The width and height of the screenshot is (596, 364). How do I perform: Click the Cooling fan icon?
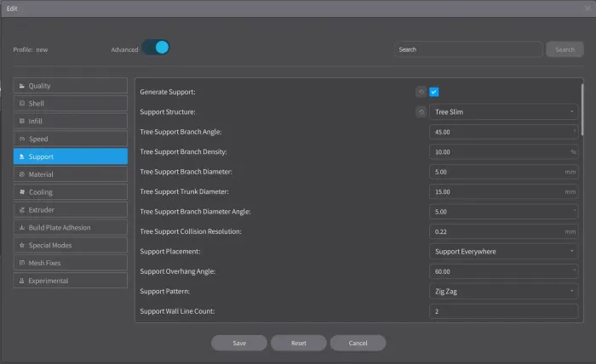pyautogui.click(x=22, y=192)
